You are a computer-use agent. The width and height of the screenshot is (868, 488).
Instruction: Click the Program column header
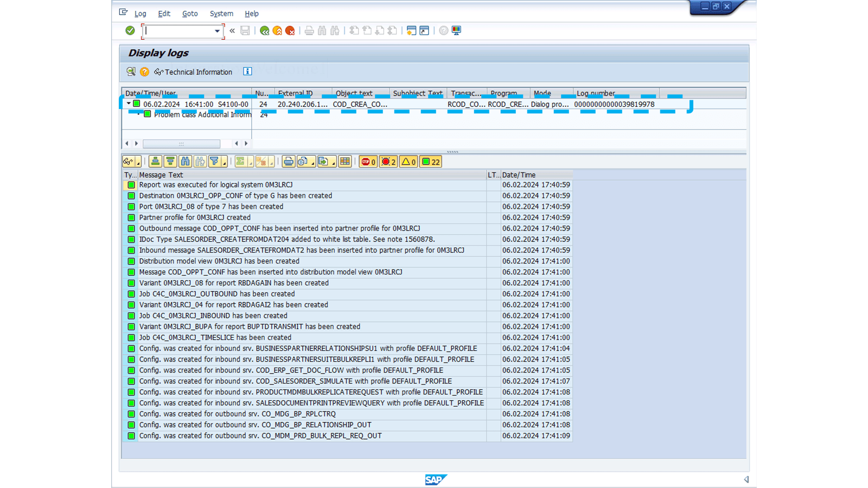click(x=508, y=93)
